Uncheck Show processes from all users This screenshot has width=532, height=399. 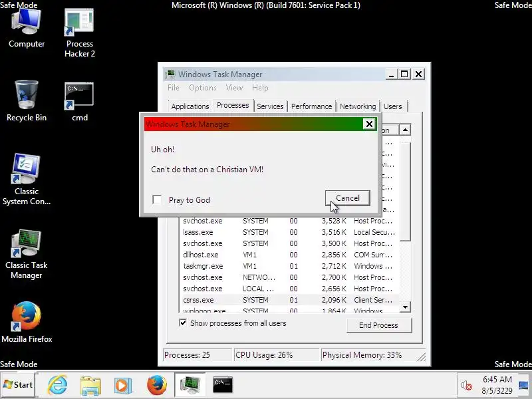(x=183, y=323)
